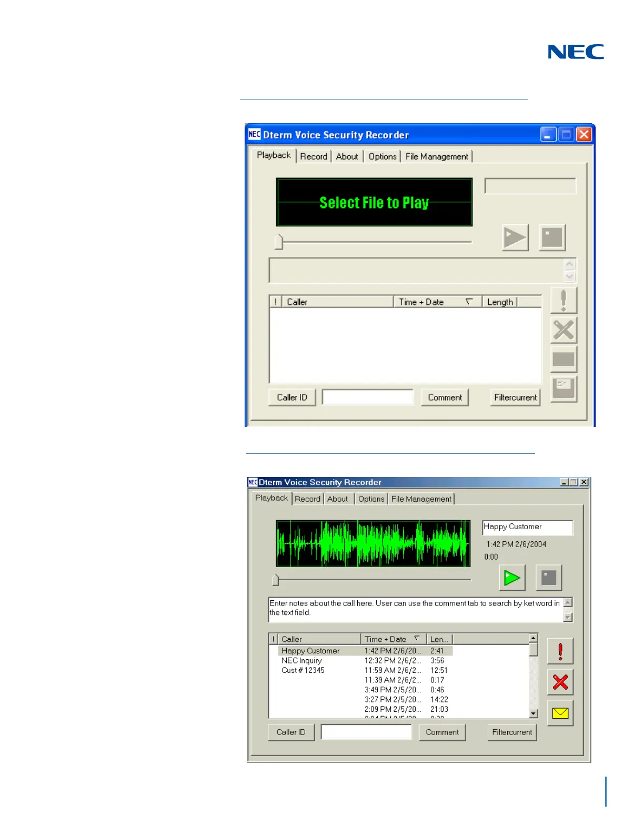Select the 11:39 AM recording of length 0:17
This screenshot has width=644, height=834.
click(x=365, y=680)
